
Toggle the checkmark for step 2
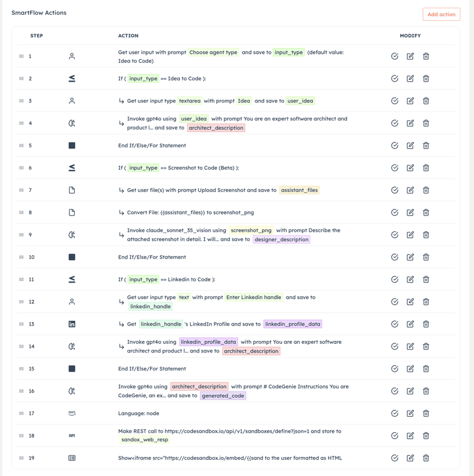[395, 79]
